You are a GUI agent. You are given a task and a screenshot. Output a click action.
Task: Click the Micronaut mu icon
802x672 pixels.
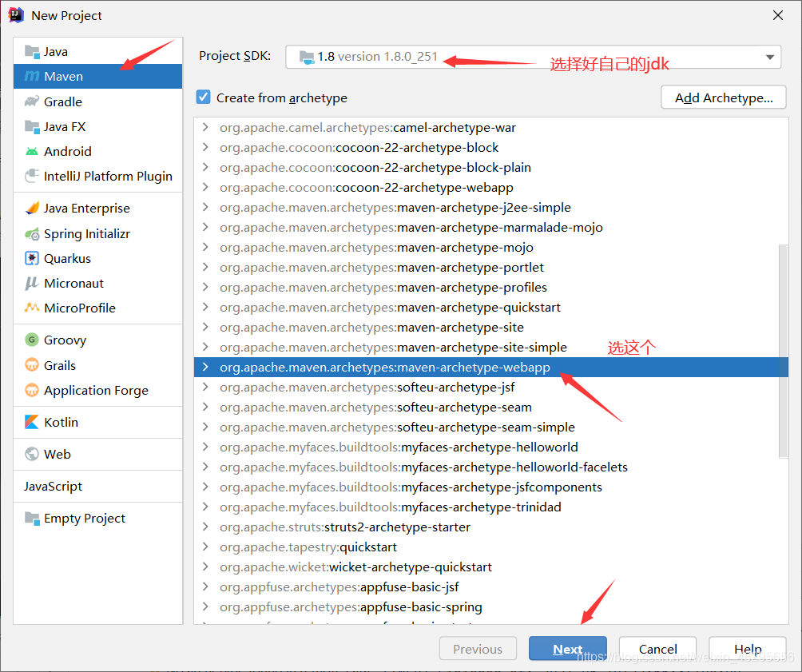pyautogui.click(x=32, y=283)
